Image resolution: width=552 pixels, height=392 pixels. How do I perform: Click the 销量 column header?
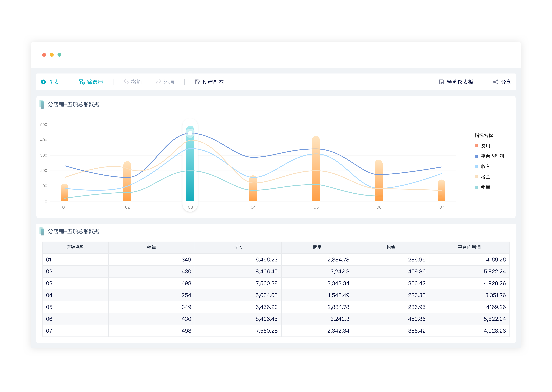pyautogui.click(x=152, y=247)
